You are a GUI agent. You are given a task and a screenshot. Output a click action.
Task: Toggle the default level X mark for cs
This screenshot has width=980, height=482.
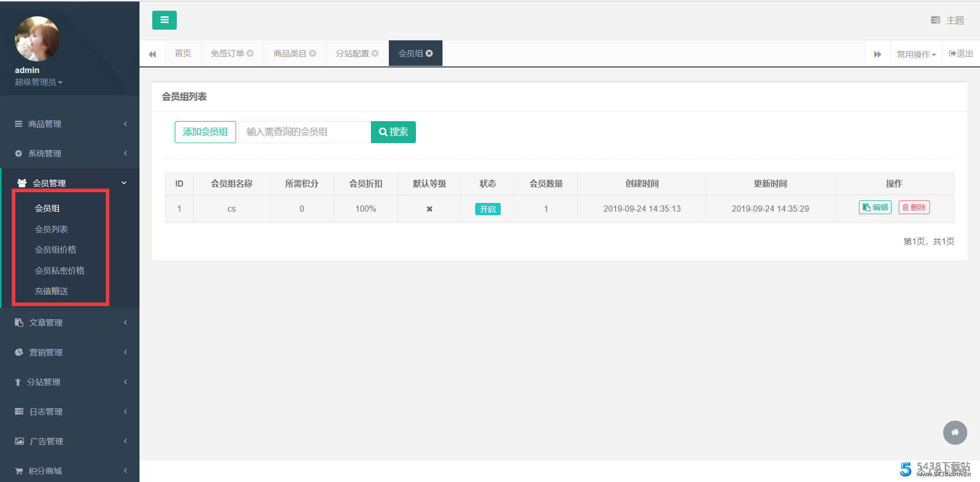pyautogui.click(x=429, y=209)
